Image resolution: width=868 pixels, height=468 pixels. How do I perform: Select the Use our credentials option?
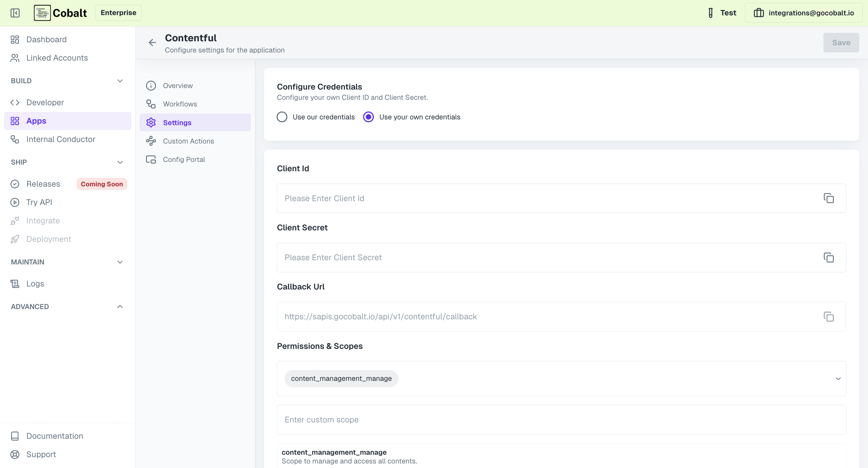point(282,117)
